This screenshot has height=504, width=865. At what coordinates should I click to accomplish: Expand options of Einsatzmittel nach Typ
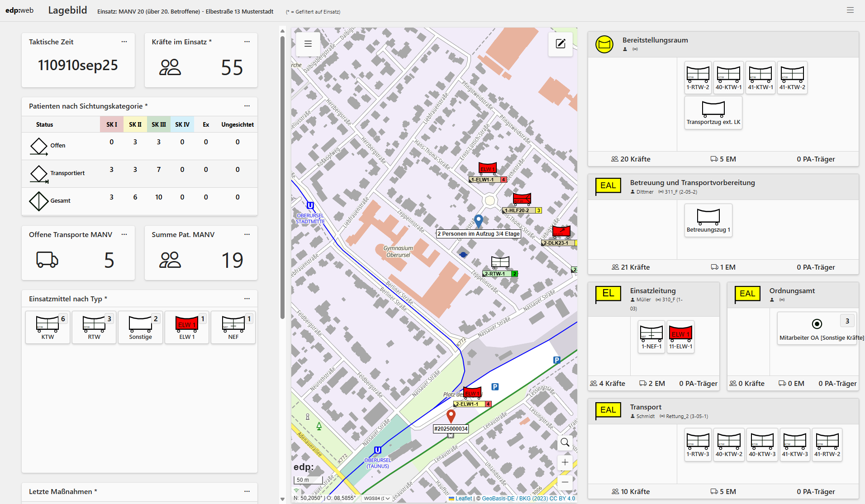click(247, 299)
